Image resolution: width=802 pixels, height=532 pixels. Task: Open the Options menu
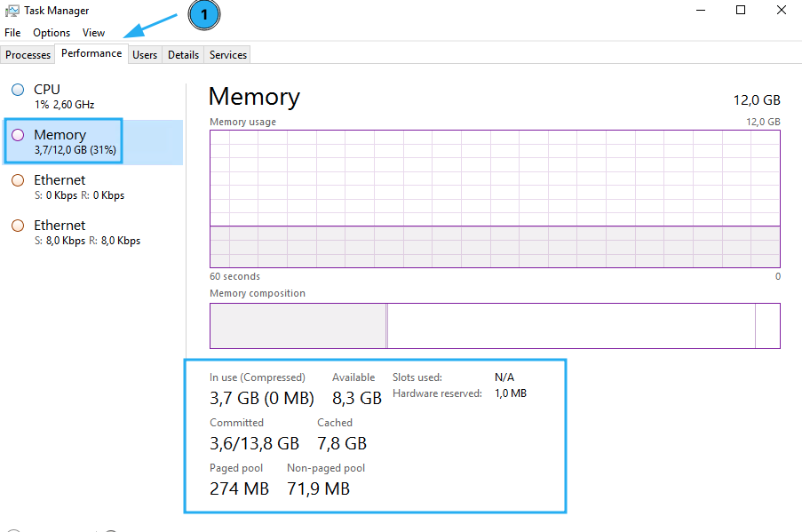[51, 32]
